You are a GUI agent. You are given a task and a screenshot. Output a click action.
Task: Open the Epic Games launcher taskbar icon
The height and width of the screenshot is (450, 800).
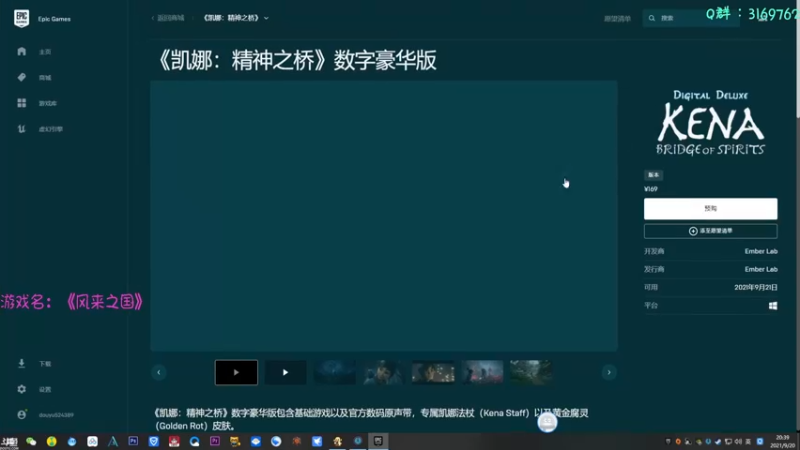378,441
